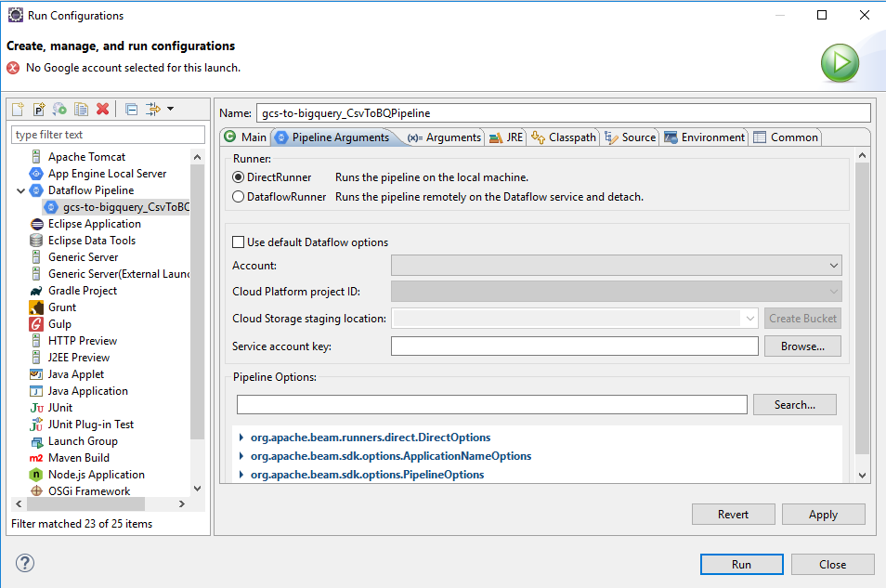
Task: Open the JRE tab
Action: pyautogui.click(x=506, y=137)
